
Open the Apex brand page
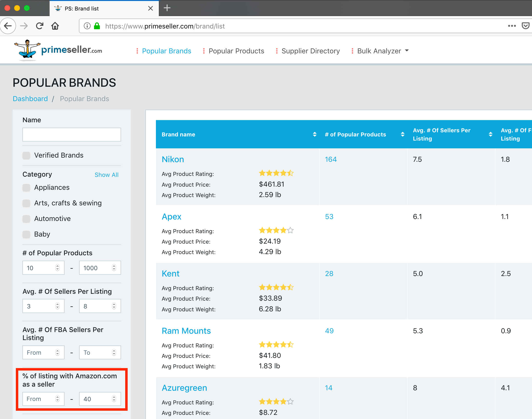(x=171, y=217)
